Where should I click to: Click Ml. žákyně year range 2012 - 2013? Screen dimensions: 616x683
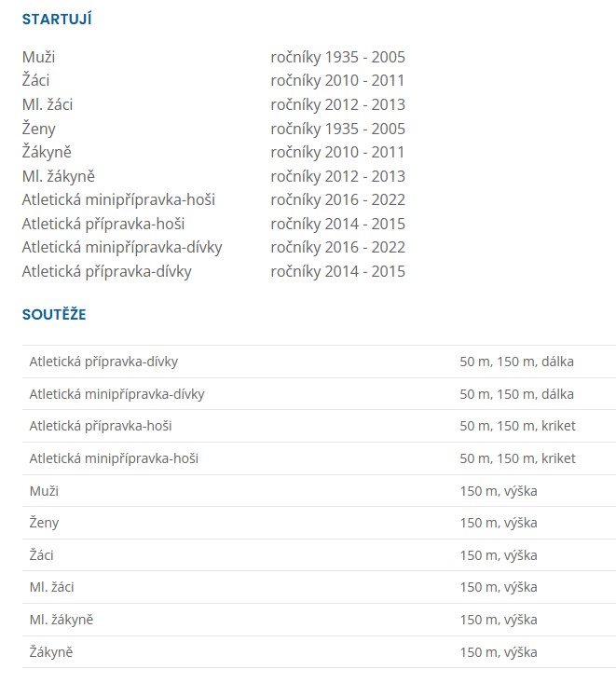[337, 176]
